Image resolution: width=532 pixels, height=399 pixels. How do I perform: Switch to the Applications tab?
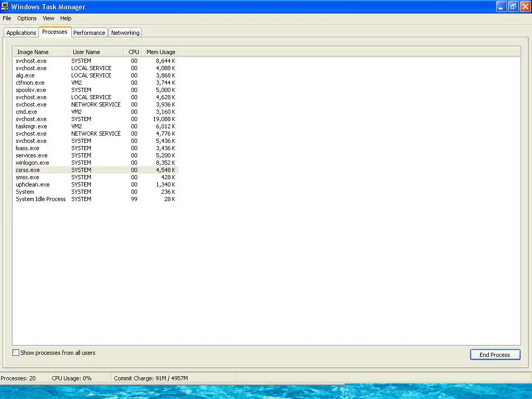click(21, 33)
